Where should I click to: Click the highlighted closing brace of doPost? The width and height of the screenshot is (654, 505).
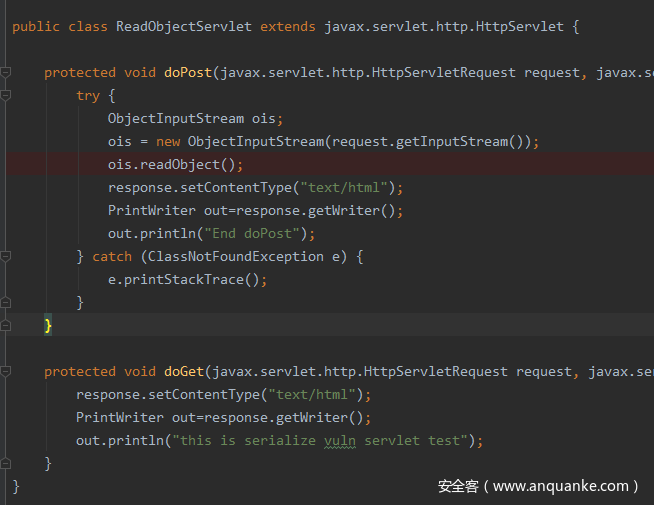(48, 326)
